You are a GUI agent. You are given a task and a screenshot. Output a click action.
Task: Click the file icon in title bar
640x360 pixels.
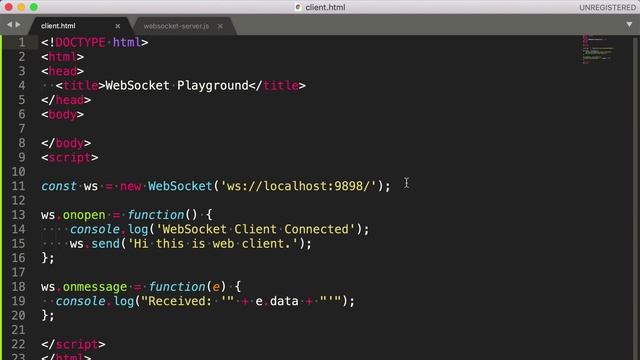click(298, 7)
